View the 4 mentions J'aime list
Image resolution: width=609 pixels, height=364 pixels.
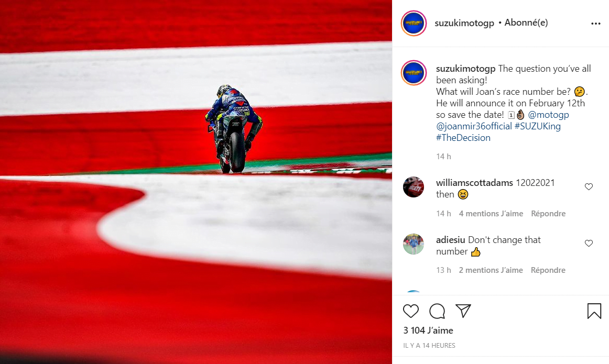tap(491, 214)
